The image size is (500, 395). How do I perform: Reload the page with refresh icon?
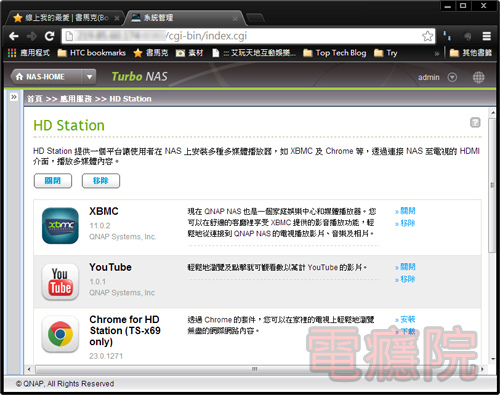click(49, 36)
